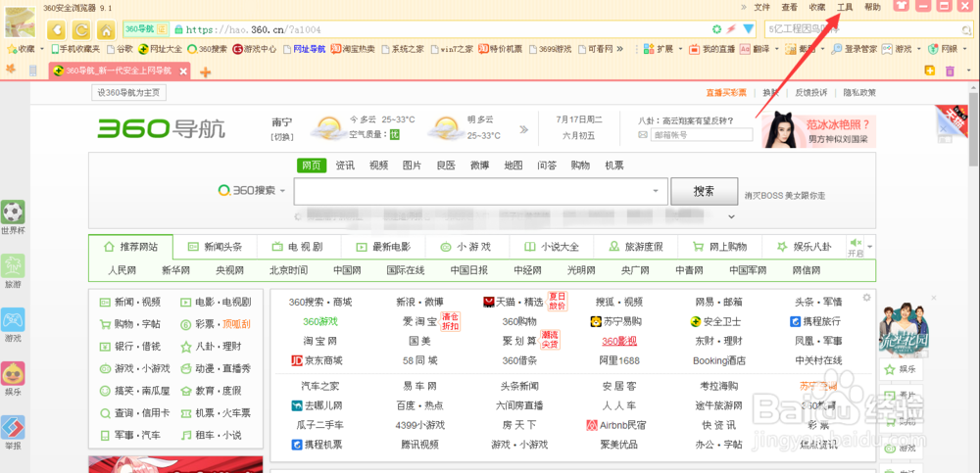The image size is (980, 473).
Task: Expand the 扩展 dropdown arrow
Action: (681, 49)
